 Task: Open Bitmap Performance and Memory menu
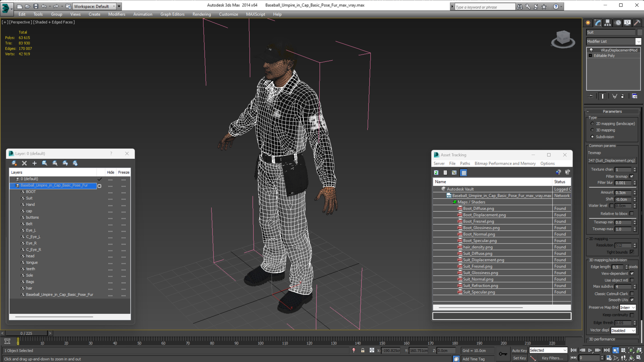(505, 163)
